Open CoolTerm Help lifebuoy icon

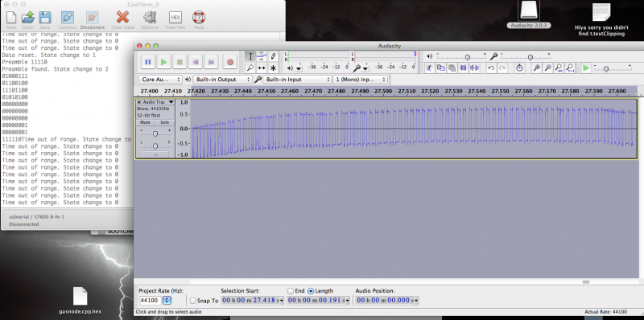tap(199, 19)
